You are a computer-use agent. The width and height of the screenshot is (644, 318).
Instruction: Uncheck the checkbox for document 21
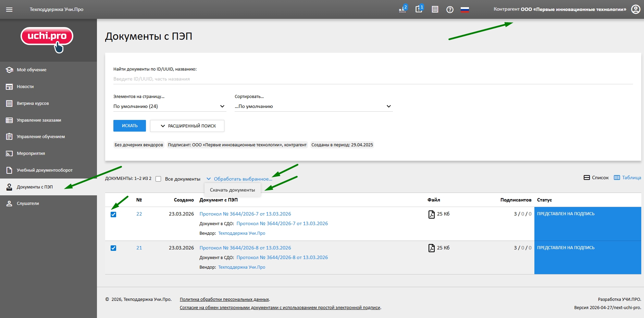coord(113,248)
